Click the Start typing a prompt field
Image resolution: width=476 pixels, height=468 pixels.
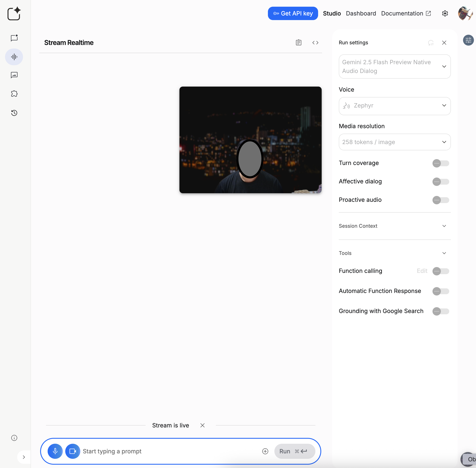171,451
